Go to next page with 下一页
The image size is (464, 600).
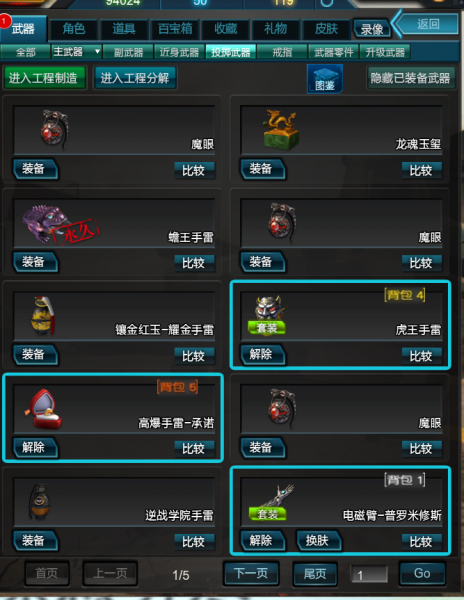pos(251,574)
